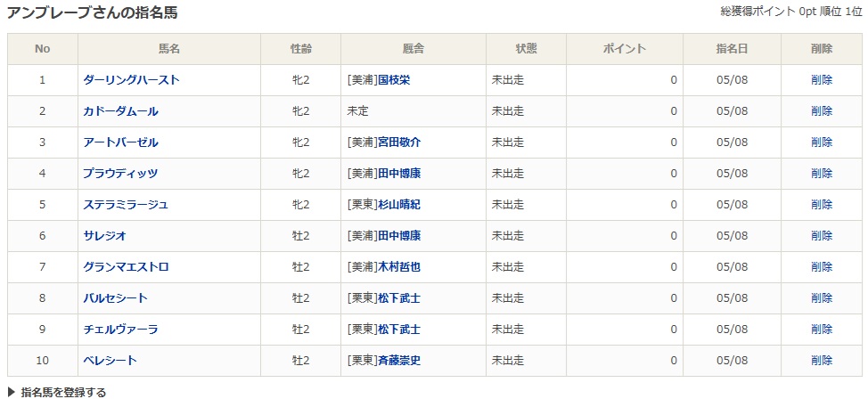This screenshot has width=868, height=399.
Task: Click 総獲得ポイント 0pt 順位 1位 text
Action: pos(791,12)
